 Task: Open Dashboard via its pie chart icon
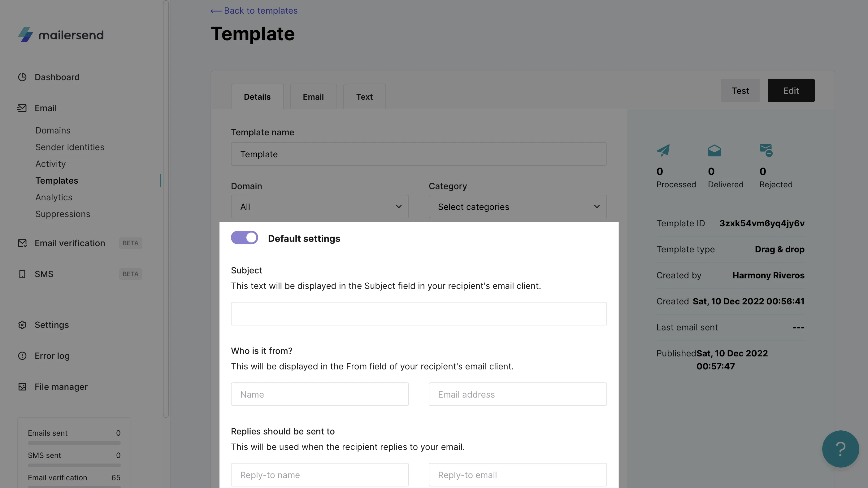tap(22, 77)
